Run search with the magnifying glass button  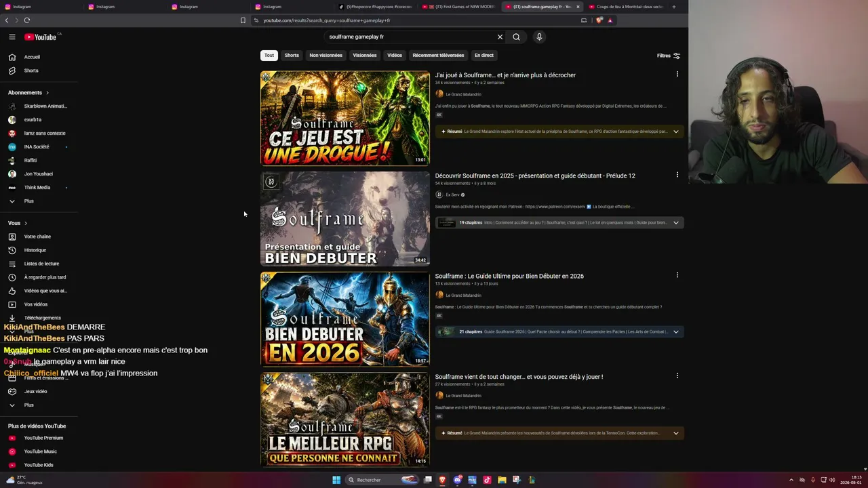point(516,37)
